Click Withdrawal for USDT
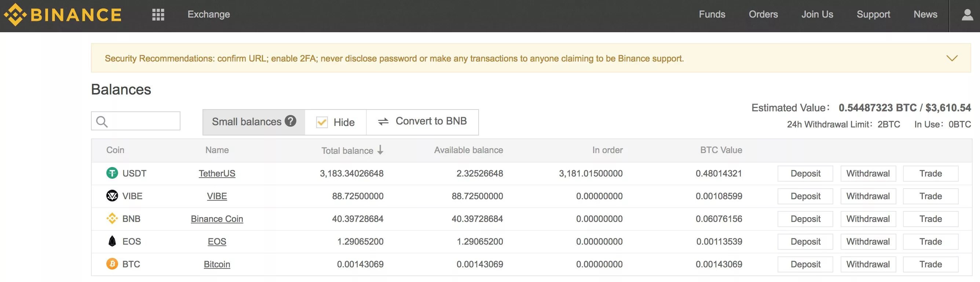 (x=868, y=174)
